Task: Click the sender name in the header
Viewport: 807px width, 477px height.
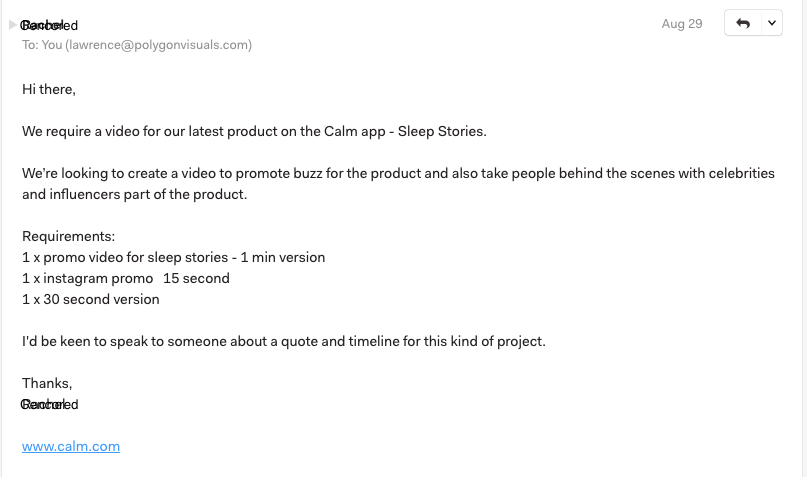Action: [49, 25]
